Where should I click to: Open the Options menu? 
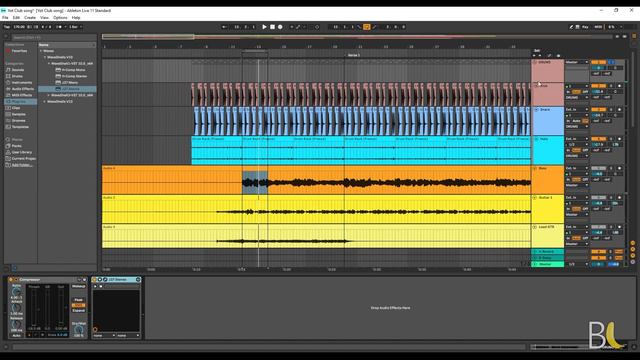60,18
